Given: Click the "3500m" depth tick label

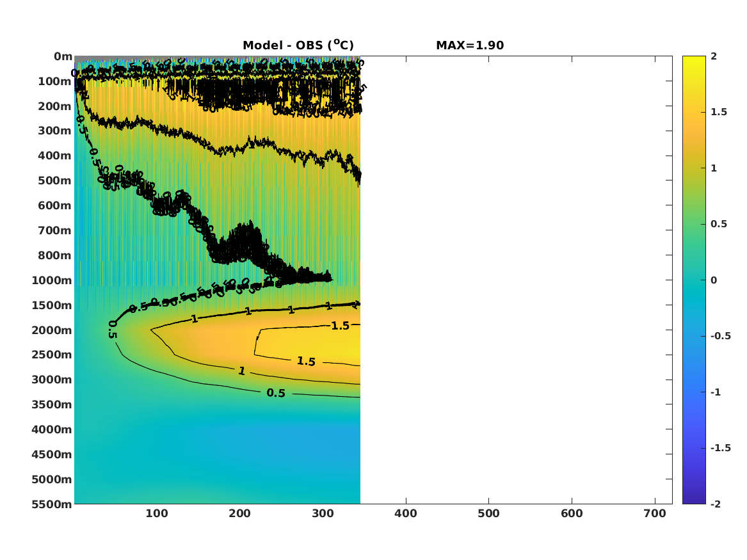Looking at the screenshot, I should (x=52, y=404).
